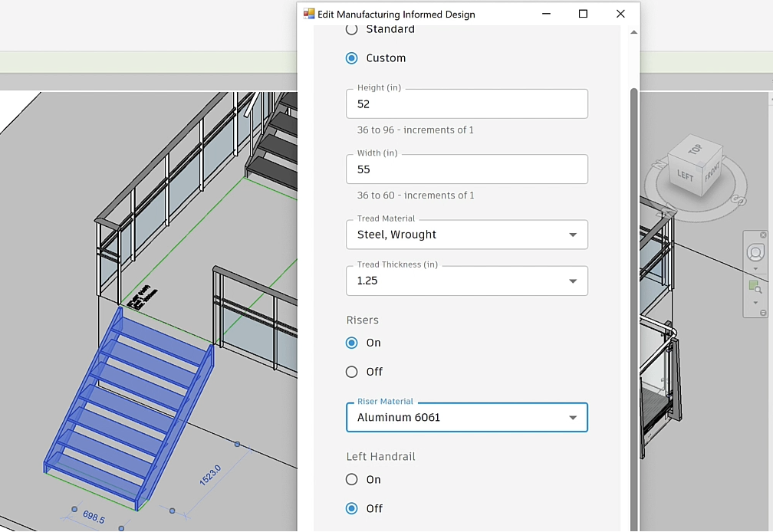773x532 pixels.
Task: Expand the Steering Wheels dropdown arrow
Action: coord(755,269)
